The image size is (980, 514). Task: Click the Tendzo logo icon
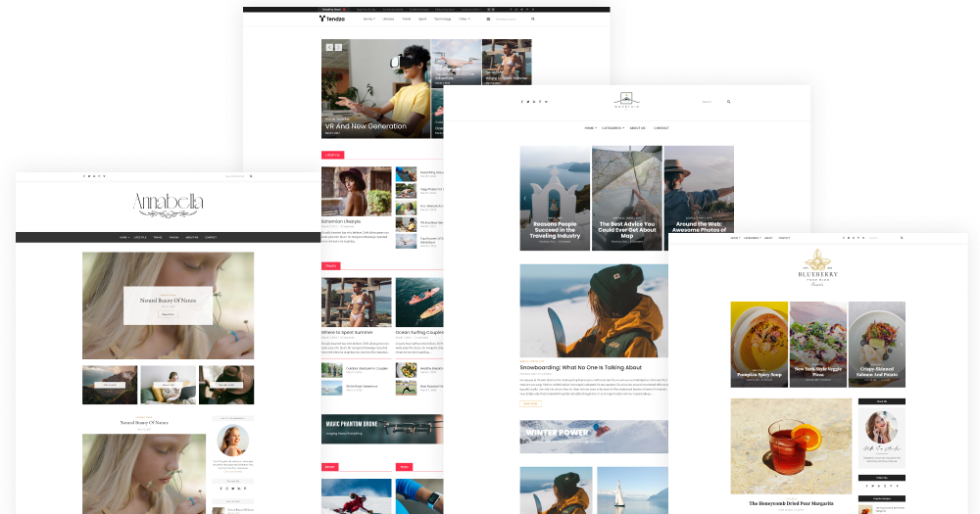[x=322, y=19]
